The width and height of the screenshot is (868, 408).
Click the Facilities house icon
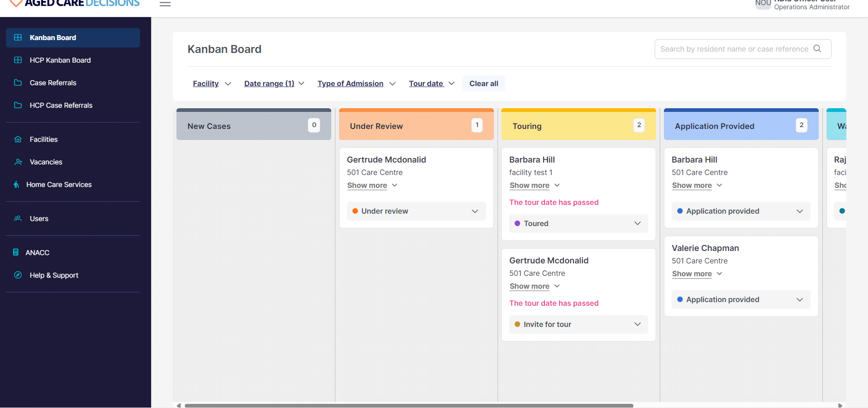[18, 139]
